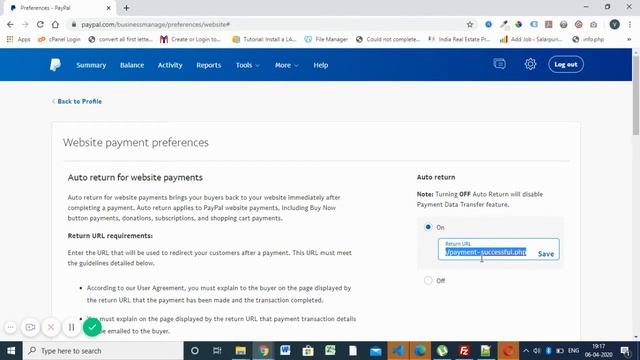This screenshot has width=640, height=360.
Task: Click the 'Website payment preferences' heading
Action: [x=136, y=142]
